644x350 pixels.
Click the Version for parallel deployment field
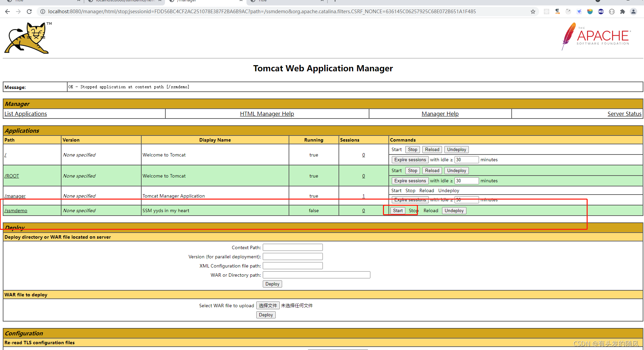point(293,257)
